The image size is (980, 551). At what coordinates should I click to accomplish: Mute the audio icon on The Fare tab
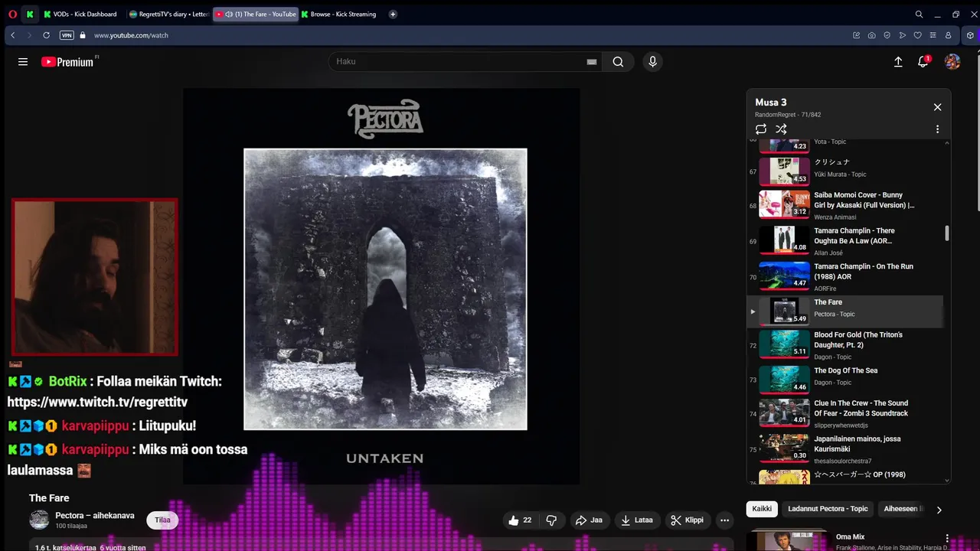pyautogui.click(x=229, y=14)
